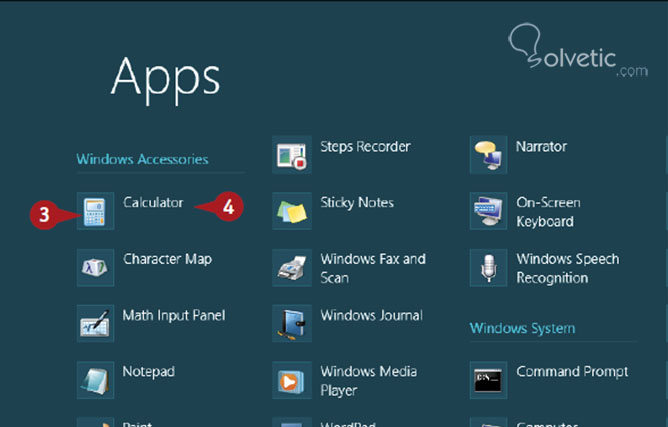
Task: Open the Command Prompt icon
Action: click(488, 380)
